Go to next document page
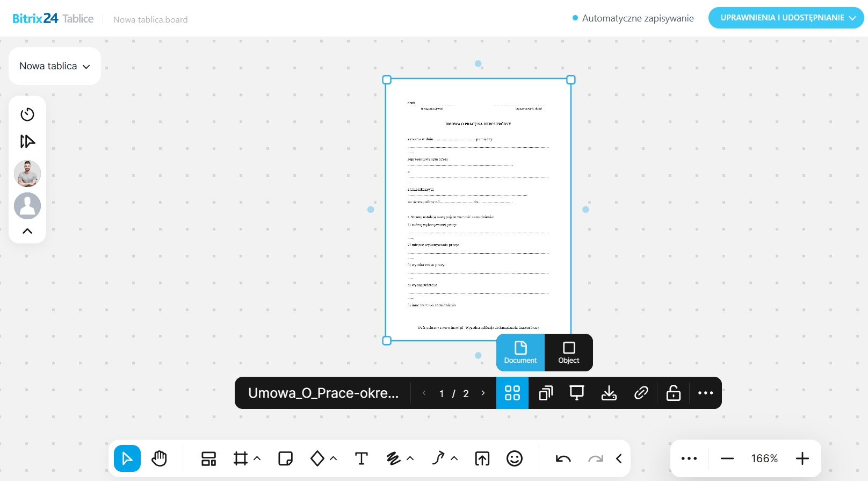 pyautogui.click(x=483, y=393)
